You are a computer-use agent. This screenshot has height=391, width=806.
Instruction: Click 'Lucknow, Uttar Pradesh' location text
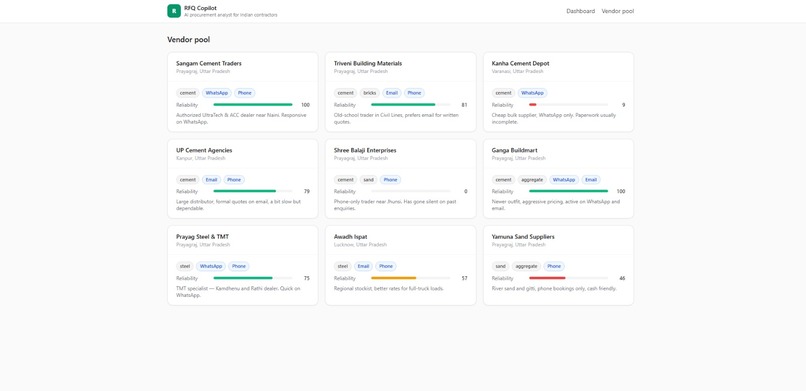click(x=360, y=245)
